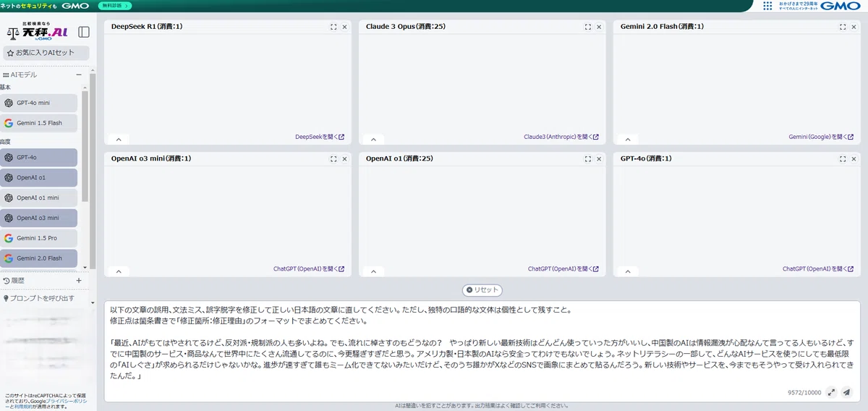Close the Claude 3 Opus panel

(599, 27)
